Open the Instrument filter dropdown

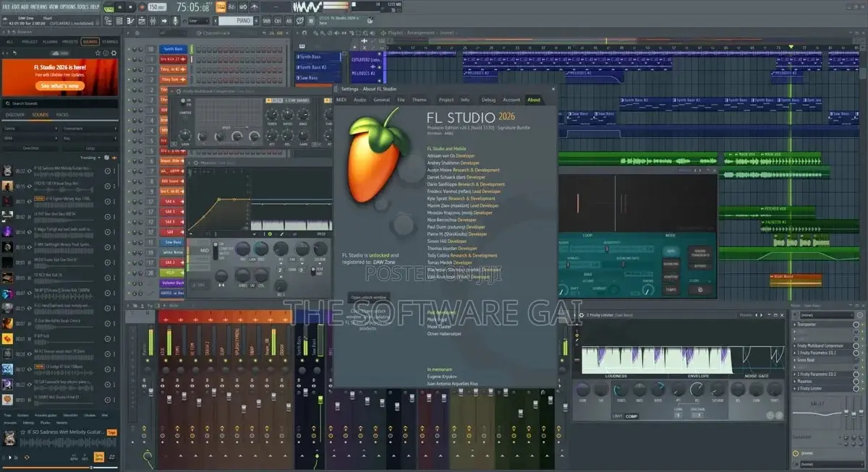pos(90,128)
